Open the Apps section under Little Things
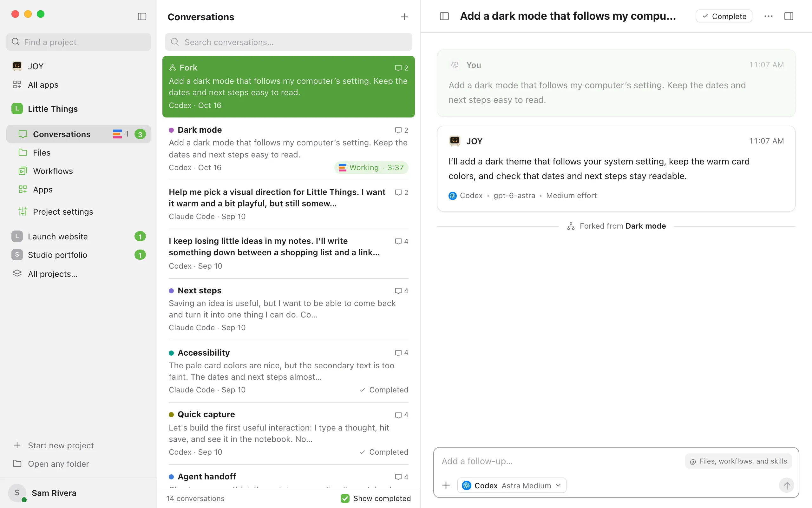 (x=79, y=190)
